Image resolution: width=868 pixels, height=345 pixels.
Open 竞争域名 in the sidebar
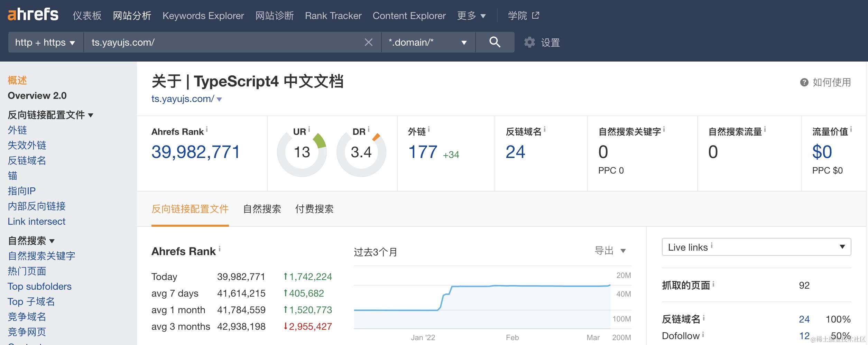click(x=27, y=317)
